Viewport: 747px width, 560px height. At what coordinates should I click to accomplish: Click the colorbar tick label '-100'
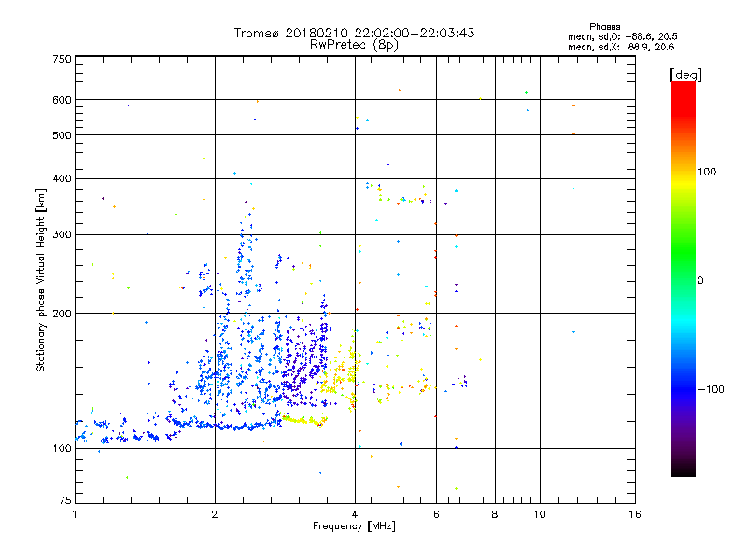[x=711, y=389]
